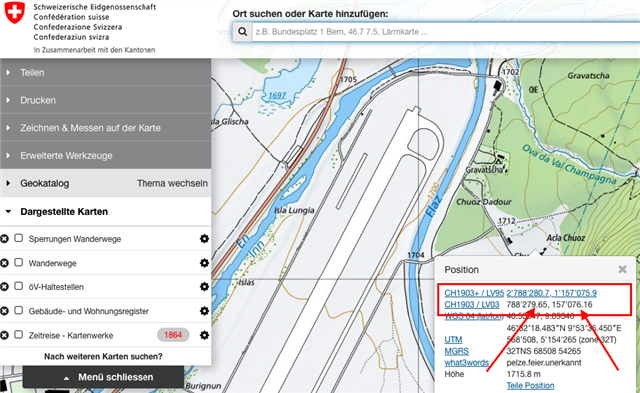The height and width of the screenshot is (393, 640).
Task: Open settings gear for Zeitreise - Kartenwerke
Action: pos(204,335)
